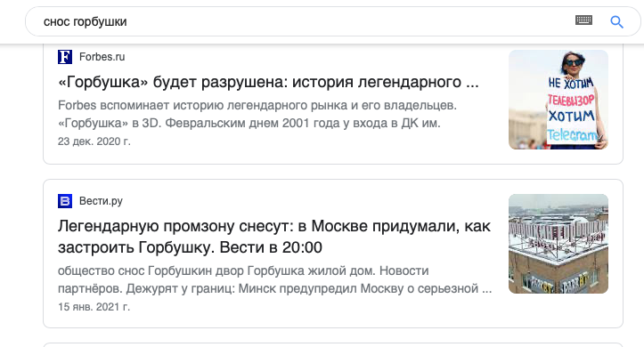The width and height of the screenshot is (644, 347).
Task: Click the Forbes 'F' favicon
Action: tap(65, 57)
